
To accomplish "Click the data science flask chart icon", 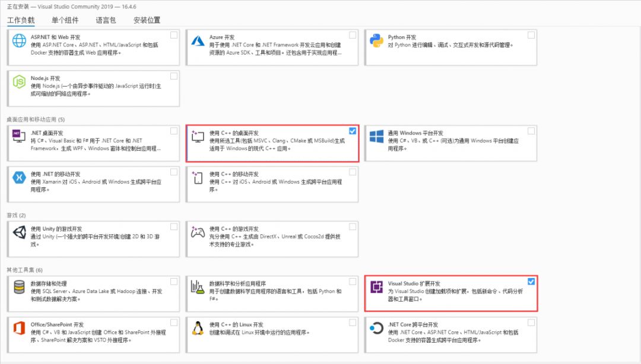I will tap(198, 287).
